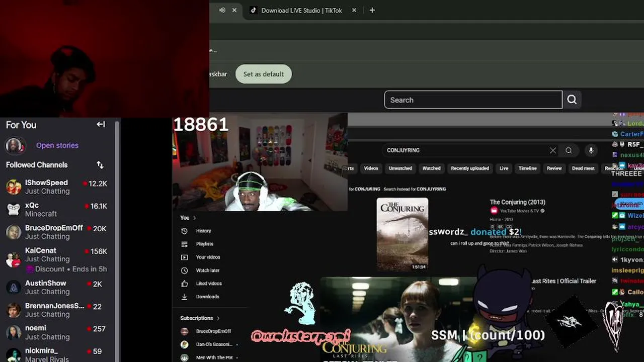The width and height of the screenshot is (644, 362).
Task: Click BruceDropEmOff avatar under YouTube Subscriptions
Action: [x=185, y=331]
